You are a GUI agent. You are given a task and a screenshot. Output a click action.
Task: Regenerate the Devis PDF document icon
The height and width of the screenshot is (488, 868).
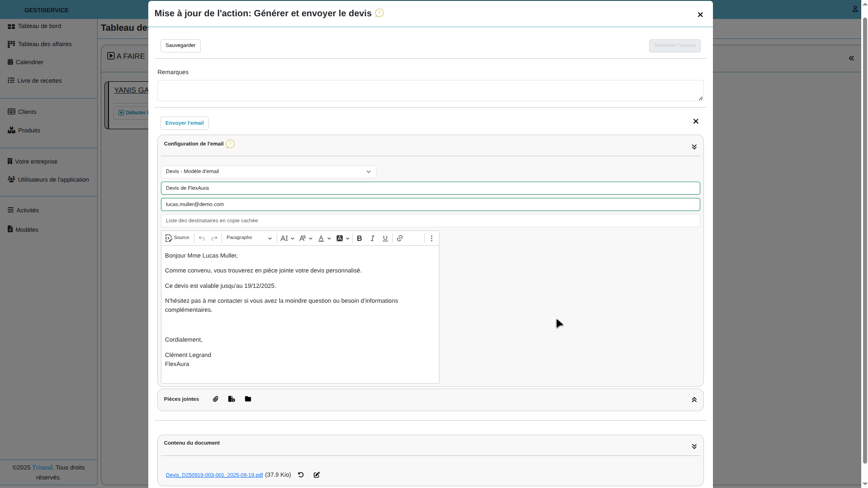click(301, 475)
